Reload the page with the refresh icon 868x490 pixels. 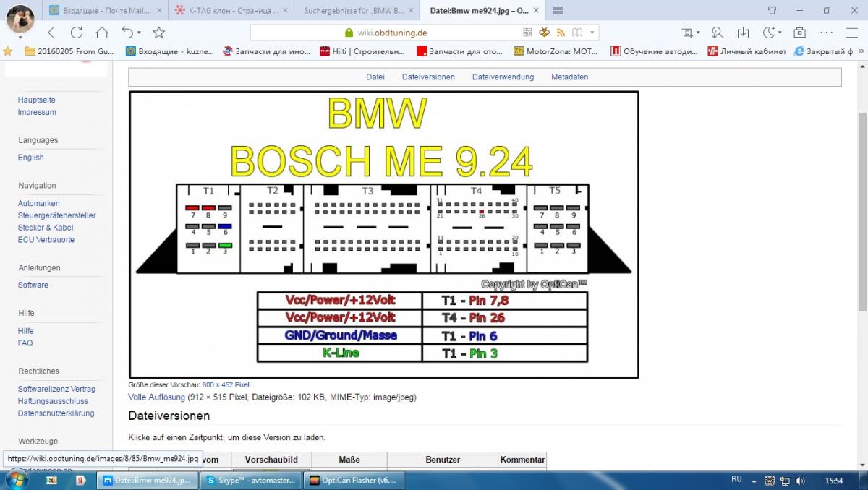pos(76,33)
